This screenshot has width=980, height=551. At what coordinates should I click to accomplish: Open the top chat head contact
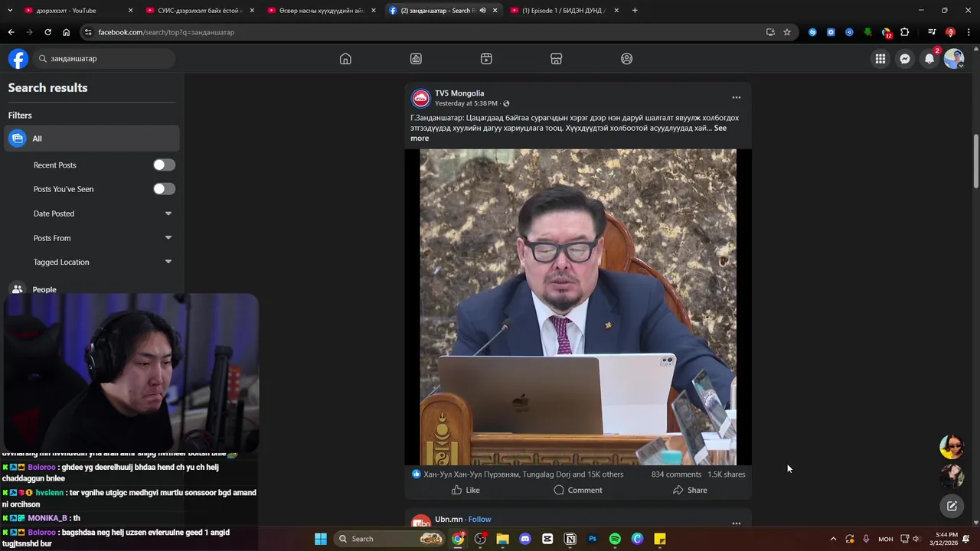point(952,447)
